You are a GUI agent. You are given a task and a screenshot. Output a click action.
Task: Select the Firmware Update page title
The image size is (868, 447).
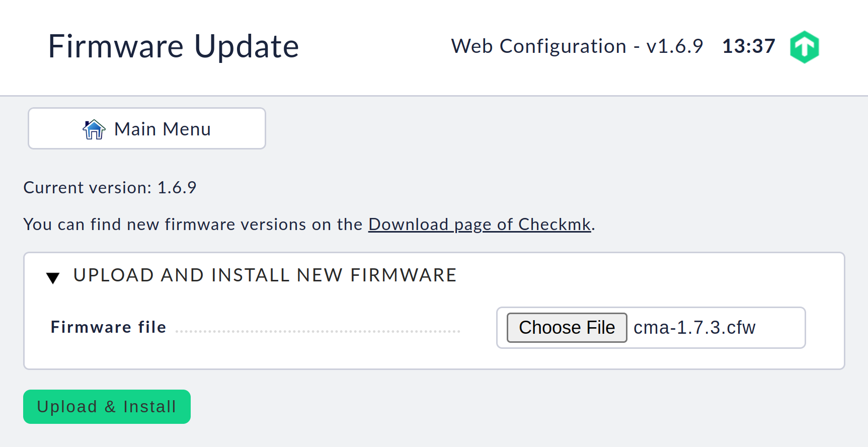[x=173, y=46]
